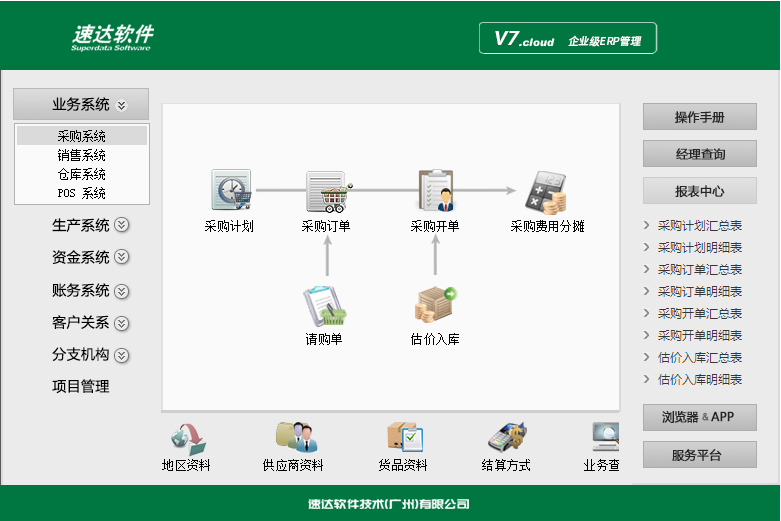
Task: Open the 采购订单明细表 report link
Action: 700,291
